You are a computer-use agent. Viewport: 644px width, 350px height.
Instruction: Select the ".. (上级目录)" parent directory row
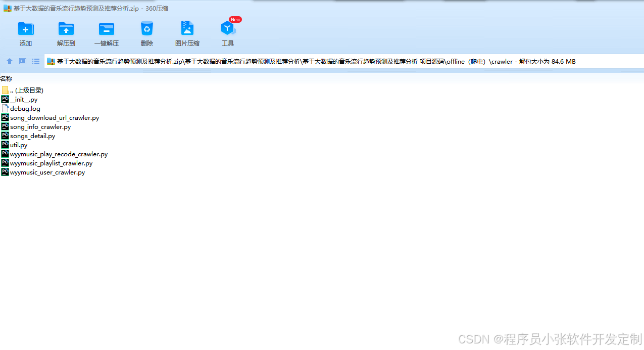coord(27,90)
